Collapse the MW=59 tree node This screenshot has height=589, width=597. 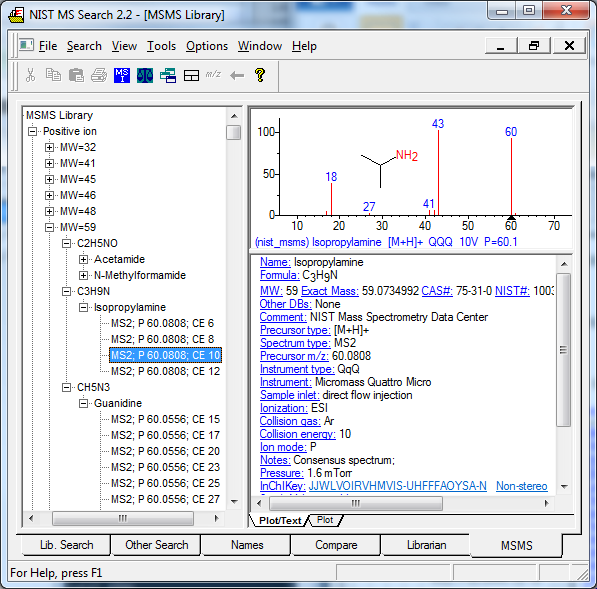(x=49, y=227)
